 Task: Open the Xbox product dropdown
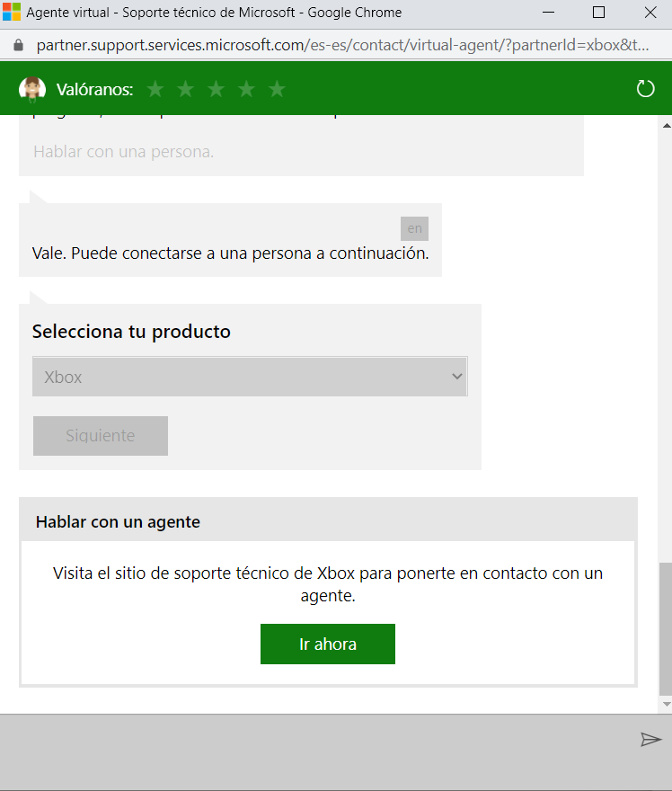pos(250,378)
